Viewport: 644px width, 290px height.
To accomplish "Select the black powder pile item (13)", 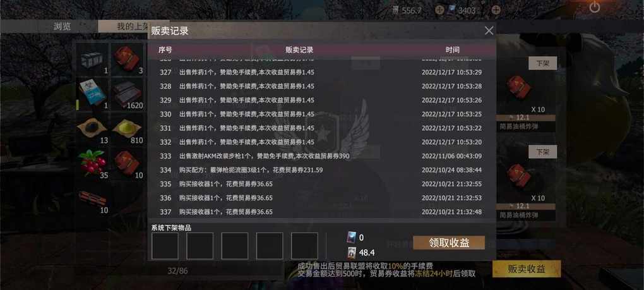I will pyautogui.click(x=92, y=129).
